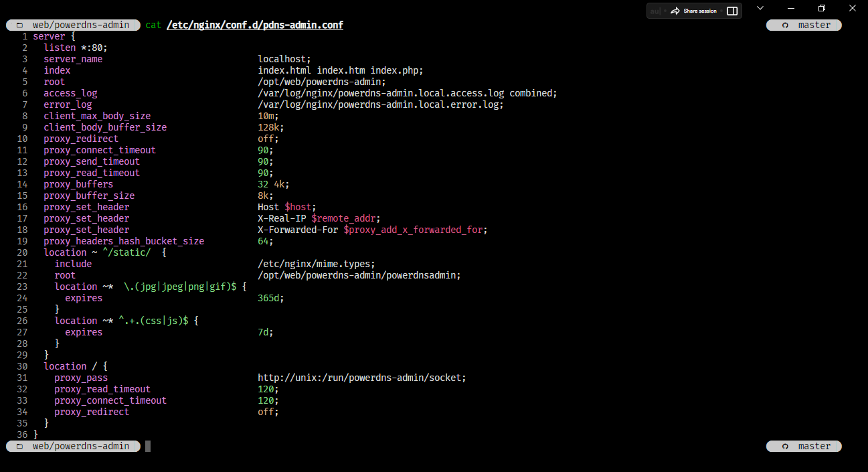Click the top web/powerdns-admin prompt text

[x=81, y=25]
